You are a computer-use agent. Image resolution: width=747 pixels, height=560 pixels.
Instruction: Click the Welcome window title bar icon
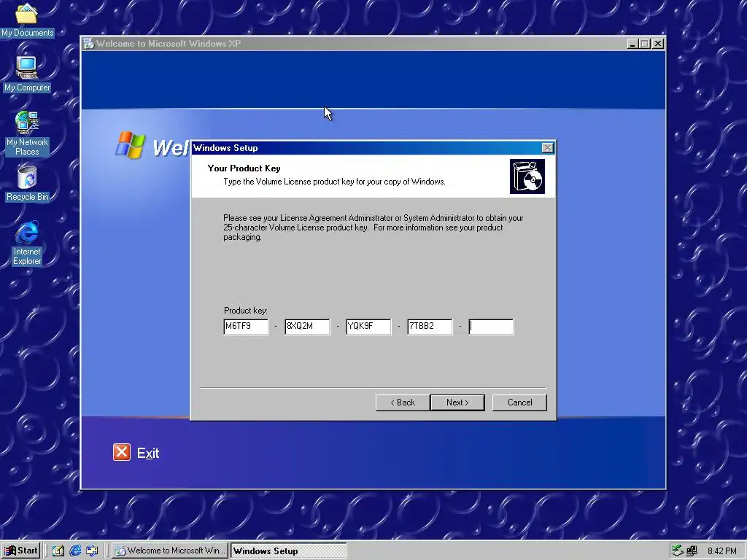pos(88,44)
